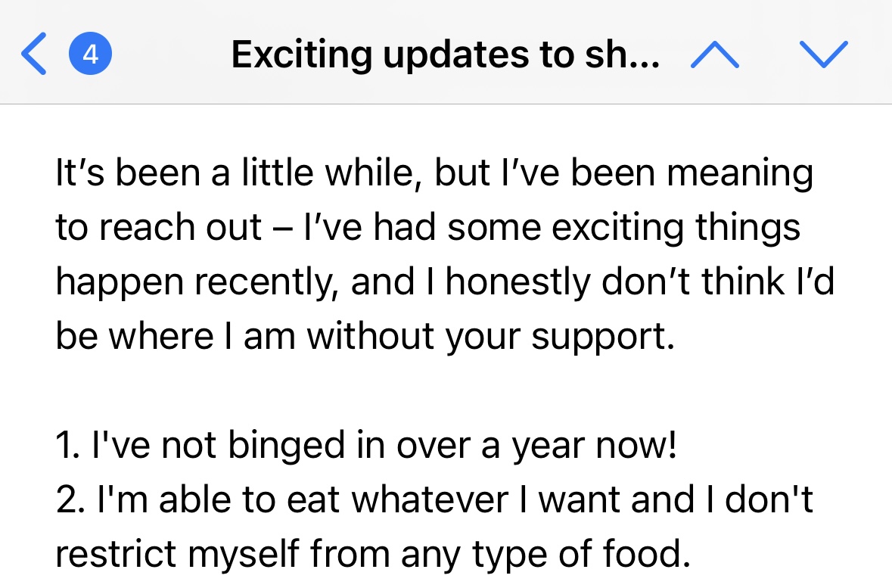Click list item 1 about not binging
Screen dimensions: 892x588
(366, 446)
